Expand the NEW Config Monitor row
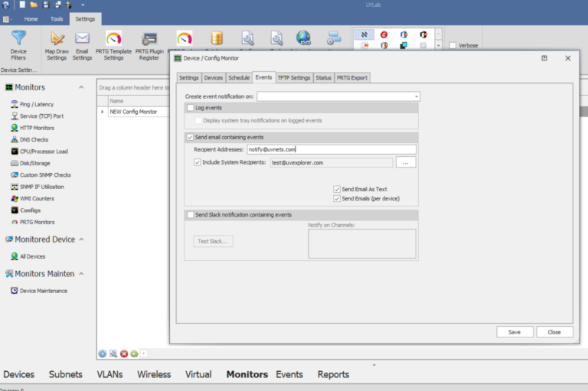 click(103, 112)
